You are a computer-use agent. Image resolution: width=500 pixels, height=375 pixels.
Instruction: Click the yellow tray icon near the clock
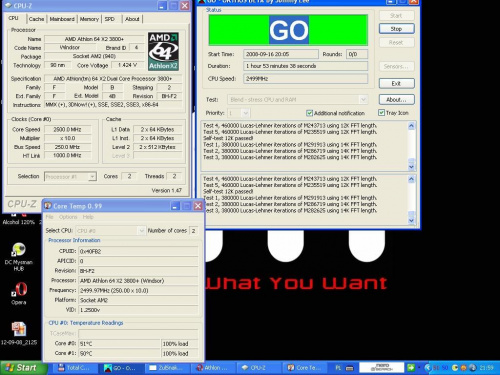point(455,368)
